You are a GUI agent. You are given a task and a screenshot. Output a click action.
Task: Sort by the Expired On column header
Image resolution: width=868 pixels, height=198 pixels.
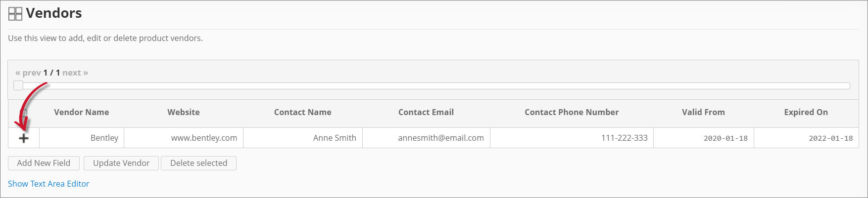tap(806, 112)
